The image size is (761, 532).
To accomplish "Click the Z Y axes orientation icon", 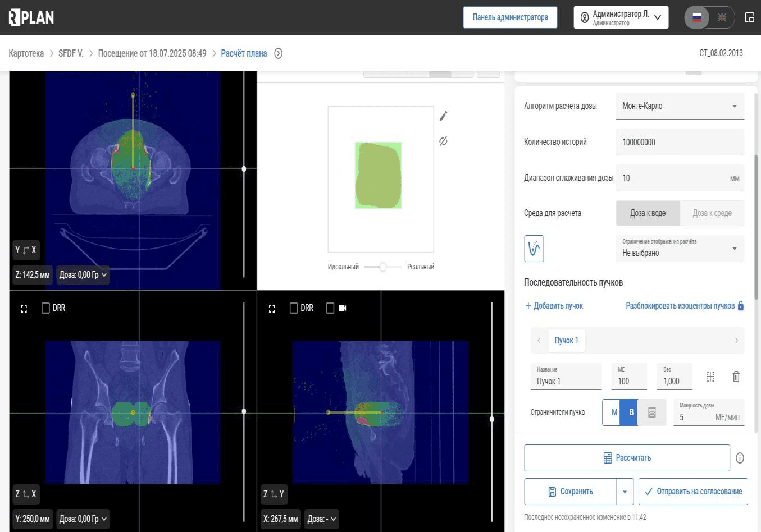I will coord(274,494).
